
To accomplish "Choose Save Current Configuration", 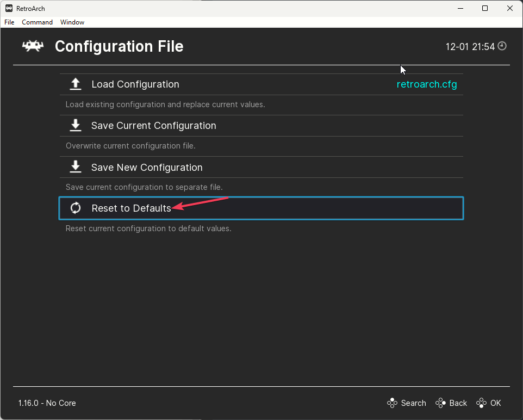I will tap(153, 126).
